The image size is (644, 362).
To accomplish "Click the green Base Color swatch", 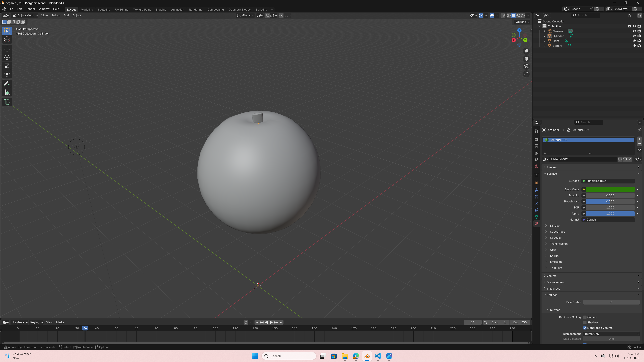I will [610, 189].
